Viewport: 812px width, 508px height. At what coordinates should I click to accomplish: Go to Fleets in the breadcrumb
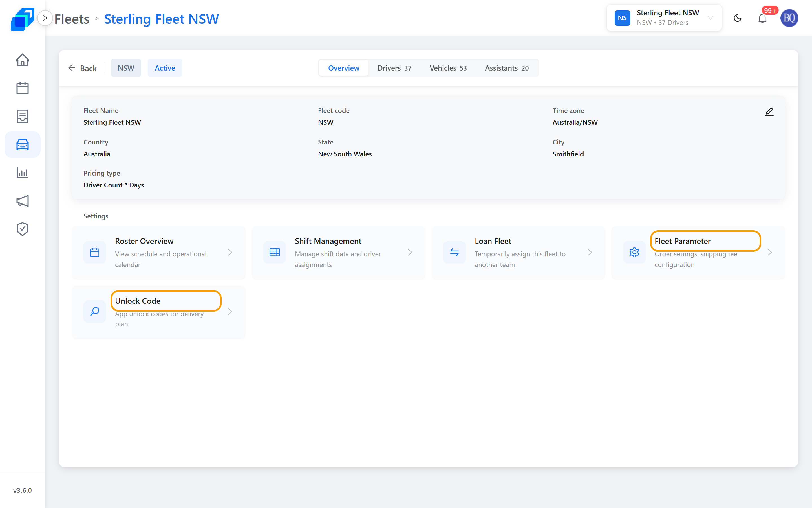tap(72, 19)
